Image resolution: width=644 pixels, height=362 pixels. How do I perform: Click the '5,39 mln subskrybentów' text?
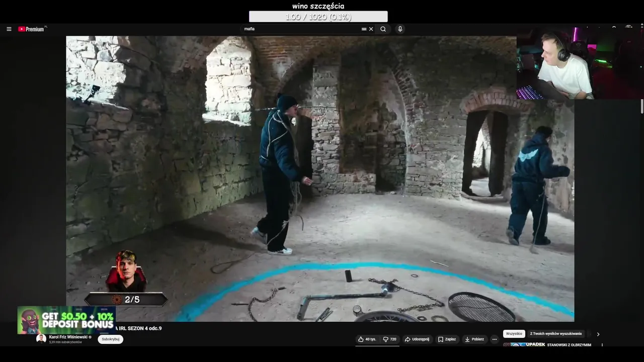coord(65,342)
